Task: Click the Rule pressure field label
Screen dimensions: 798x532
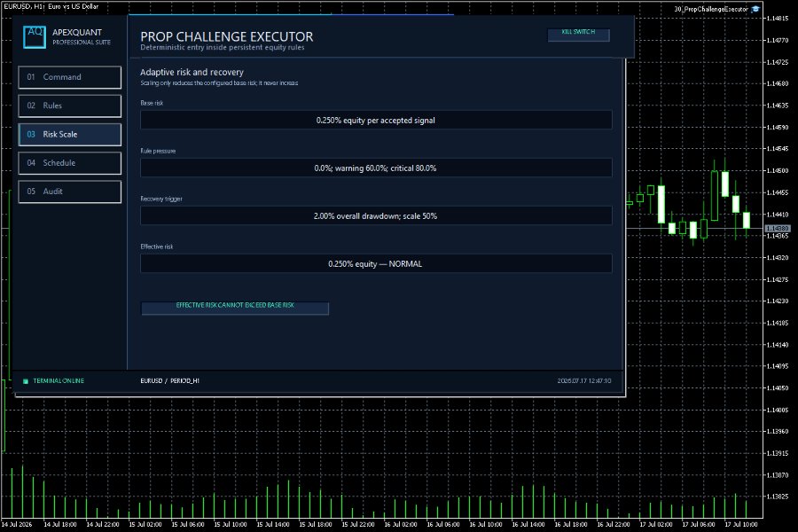Action: click(x=158, y=151)
